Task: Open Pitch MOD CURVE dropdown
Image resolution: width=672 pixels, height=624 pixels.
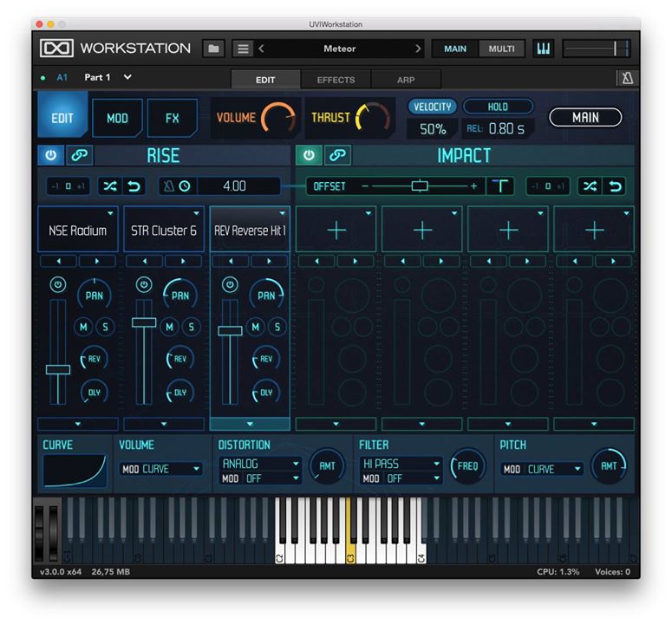Action: 542,469
